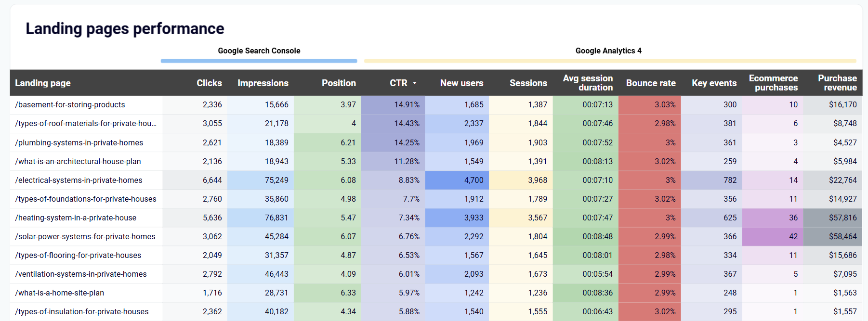Screen dimensions: 868x321
Task: Open the Google Search Console section label
Action: 259,51
